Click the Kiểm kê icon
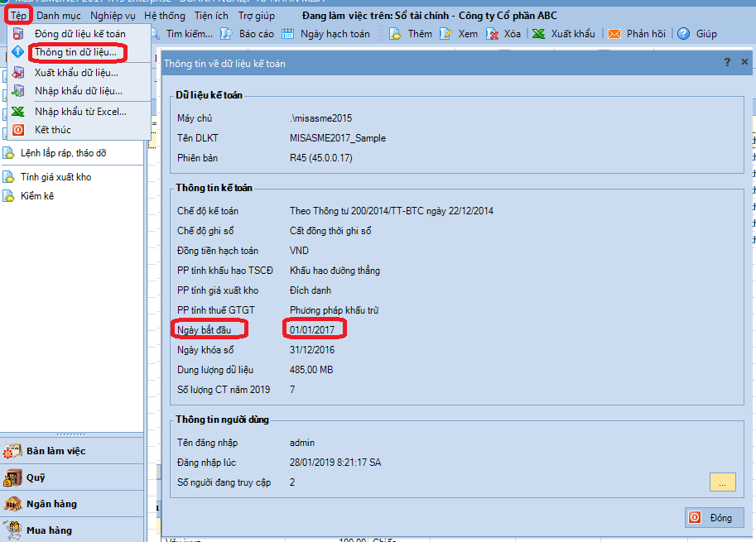 click(8, 196)
